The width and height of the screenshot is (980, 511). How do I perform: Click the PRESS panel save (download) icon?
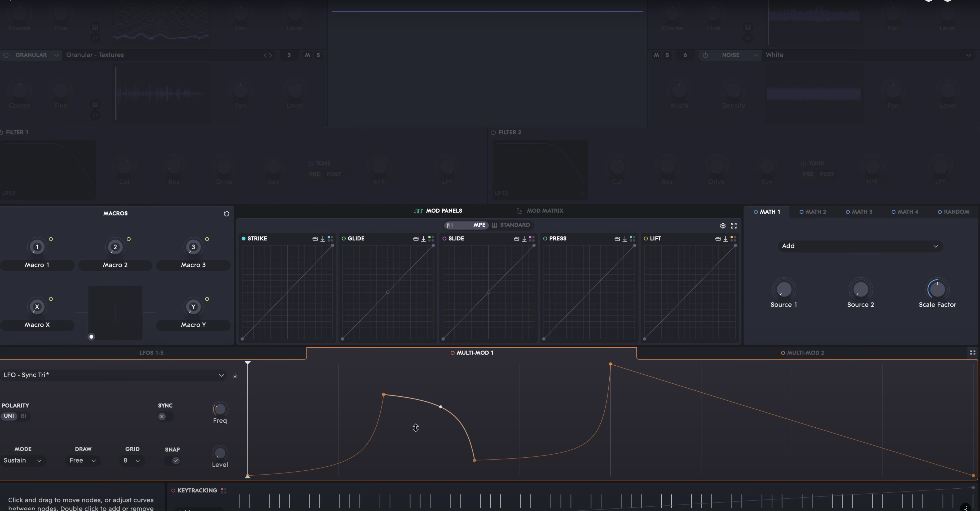click(x=625, y=239)
